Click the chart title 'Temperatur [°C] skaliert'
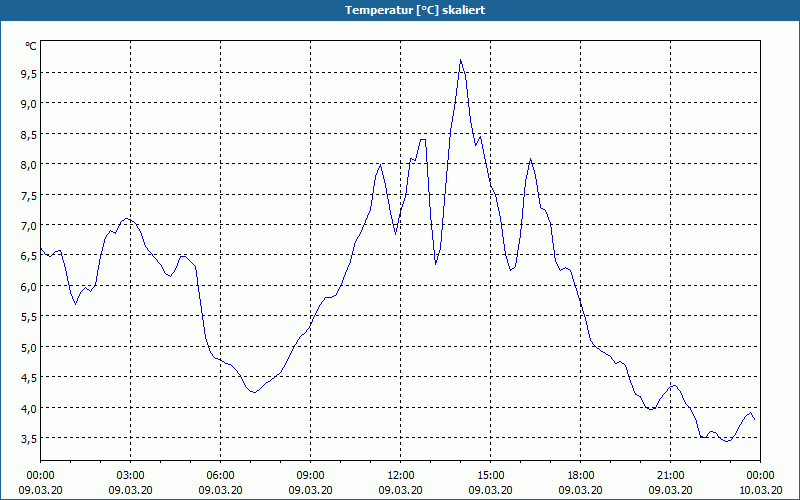 click(x=415, y=10)
